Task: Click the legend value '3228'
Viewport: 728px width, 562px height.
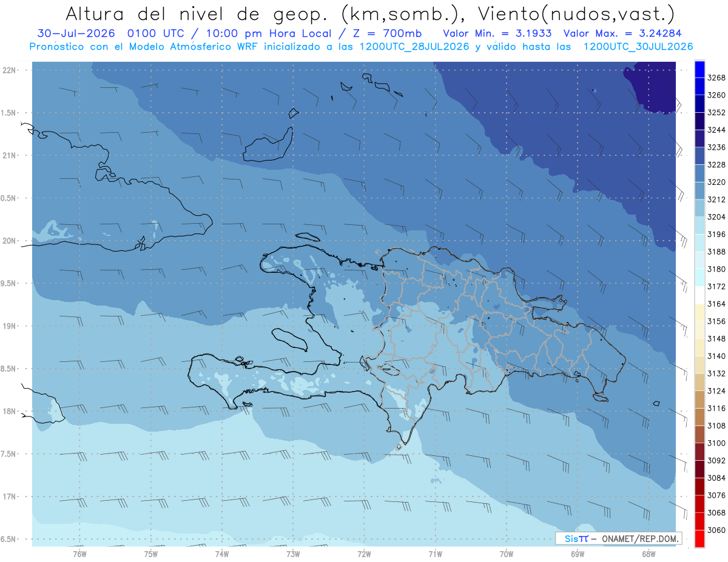Action: point(716,165)
